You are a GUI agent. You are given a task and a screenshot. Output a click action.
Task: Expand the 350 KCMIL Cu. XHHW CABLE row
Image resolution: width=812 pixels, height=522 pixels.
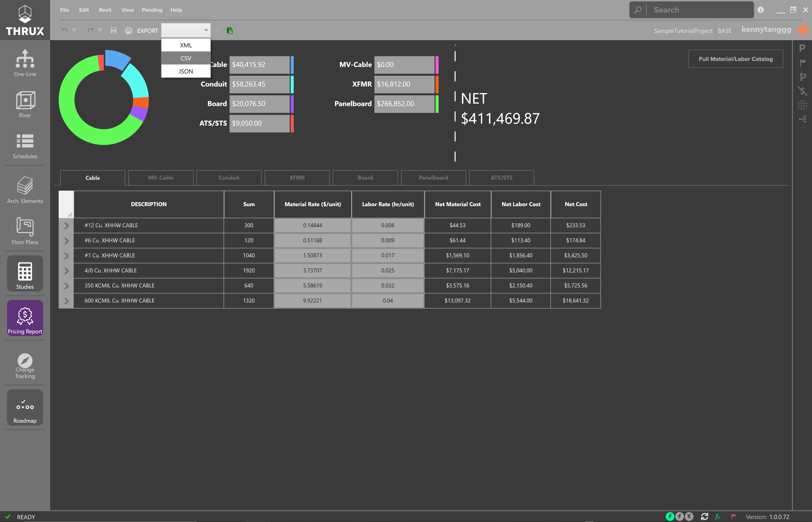pyautogui.click(x=66, y=286)
